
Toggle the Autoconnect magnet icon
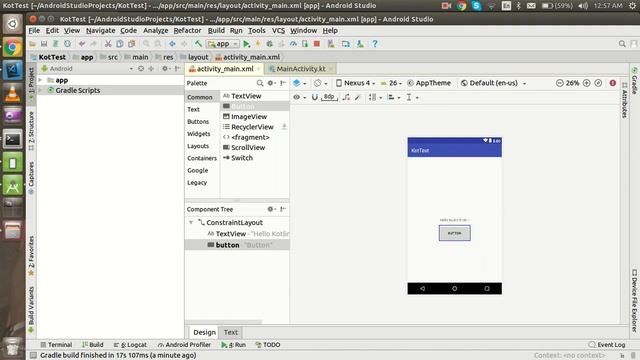314,97
